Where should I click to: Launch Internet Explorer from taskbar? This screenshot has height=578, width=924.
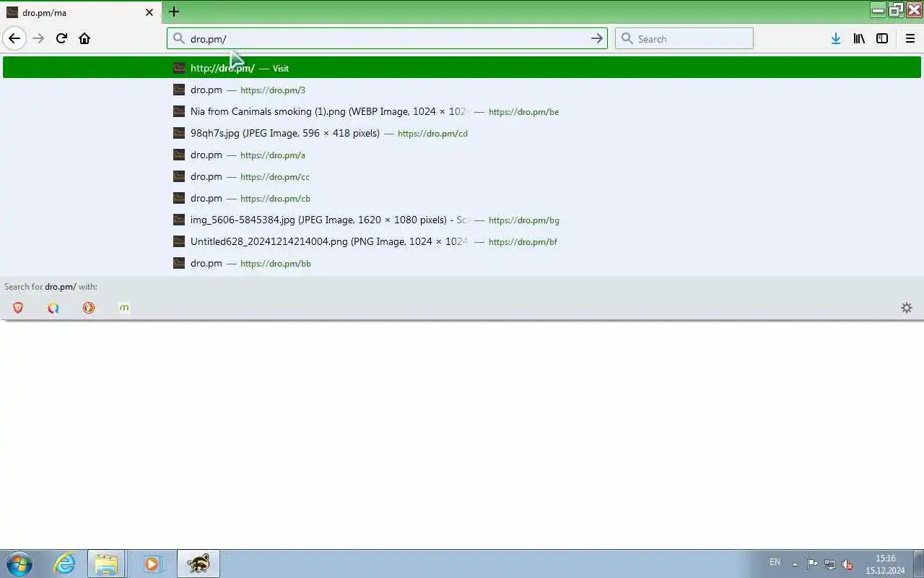point(65,564)
